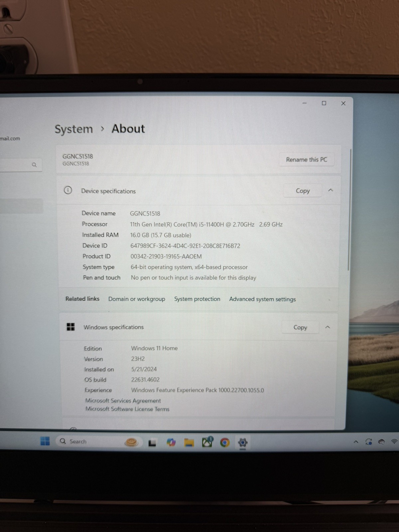Launch Copilot from the taskbar
This screenshot has height=532, width=399.
(x=171, y=442)
